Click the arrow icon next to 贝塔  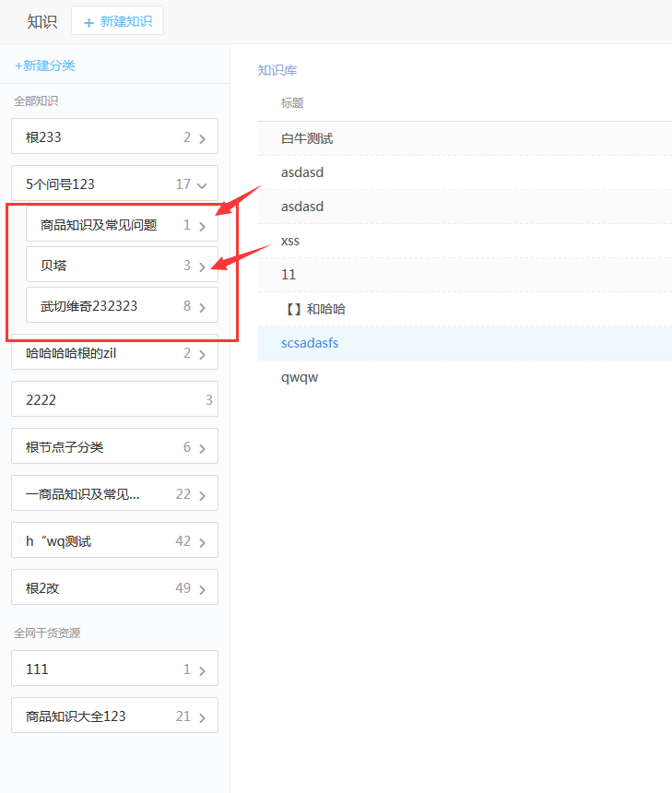click(x=202, y=266)
